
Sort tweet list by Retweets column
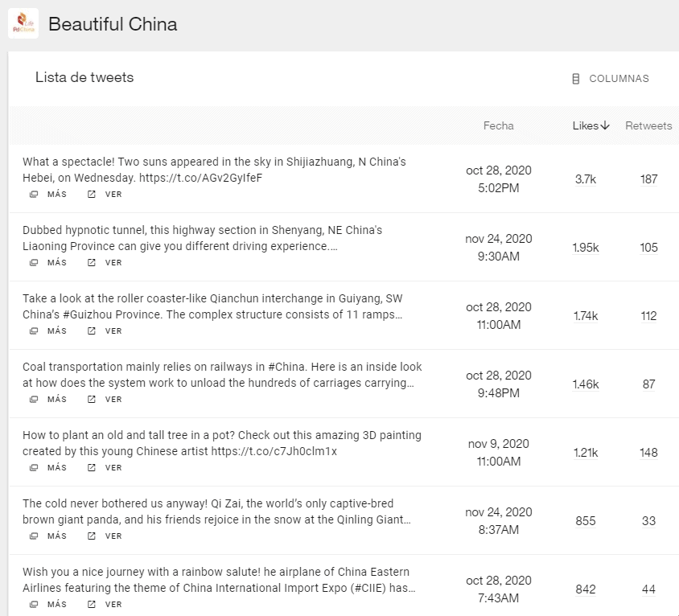click(x=648, y=126)
